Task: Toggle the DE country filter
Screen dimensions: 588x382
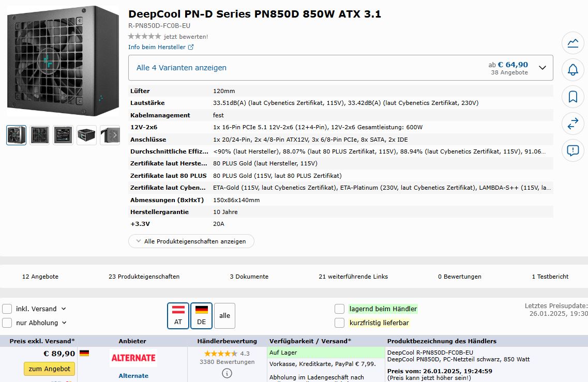Action: 201,316
